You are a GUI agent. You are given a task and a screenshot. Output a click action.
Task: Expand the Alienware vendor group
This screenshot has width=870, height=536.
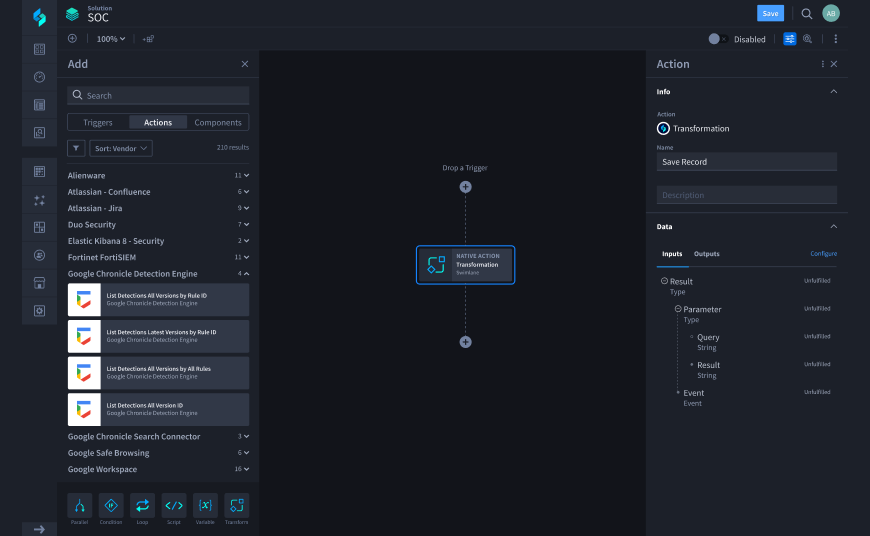pyautogui.click(x=246, y=176)
